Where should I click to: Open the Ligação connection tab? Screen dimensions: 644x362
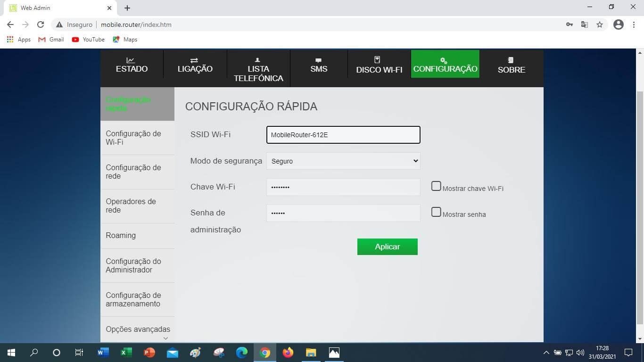pyautogui.click(x=195, y=65)
